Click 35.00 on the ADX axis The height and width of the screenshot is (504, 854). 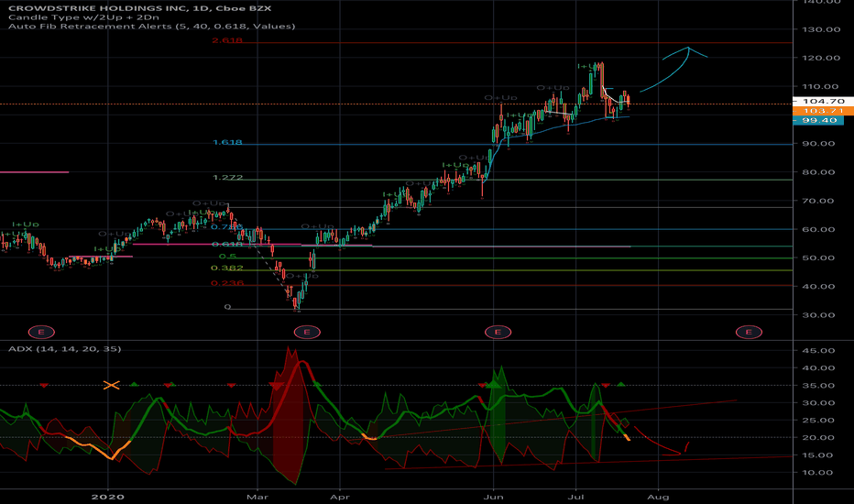point(819,385)
